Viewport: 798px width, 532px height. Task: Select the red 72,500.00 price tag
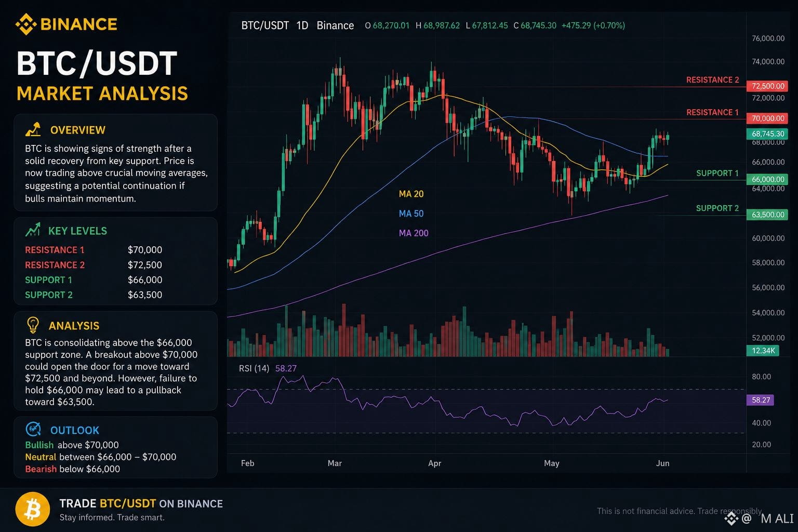point(767,86)
